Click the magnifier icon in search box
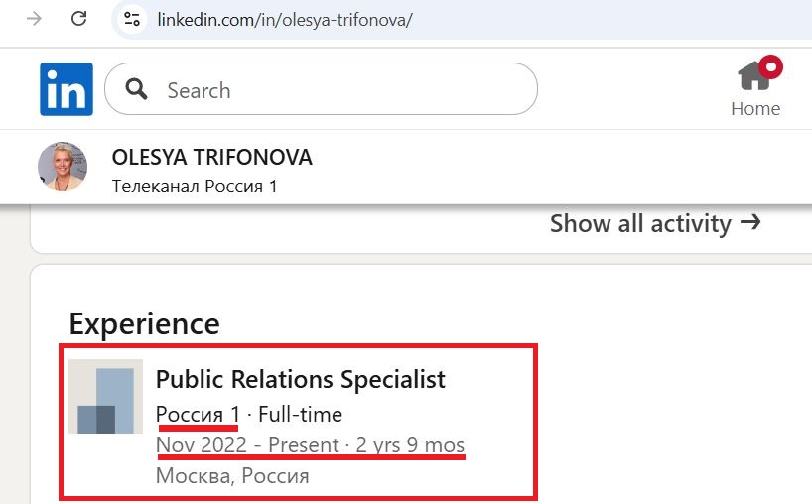812x504 pixels. click(136, 89)
